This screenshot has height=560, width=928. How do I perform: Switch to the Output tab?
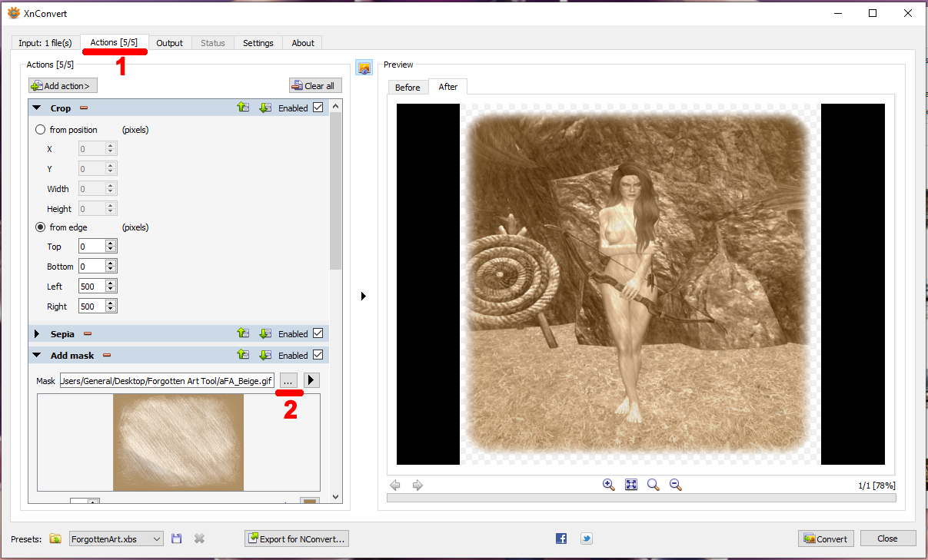pos(170,43)
